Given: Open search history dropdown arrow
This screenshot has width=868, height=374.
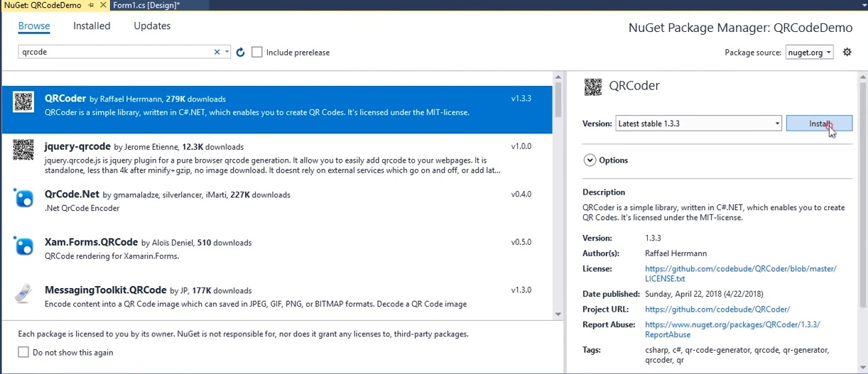Looking at the screenshot, I should point(227,52).
